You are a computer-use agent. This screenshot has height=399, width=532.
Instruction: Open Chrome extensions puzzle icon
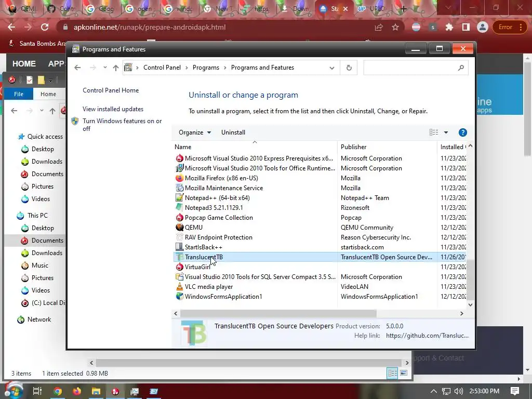coord(449,27)
